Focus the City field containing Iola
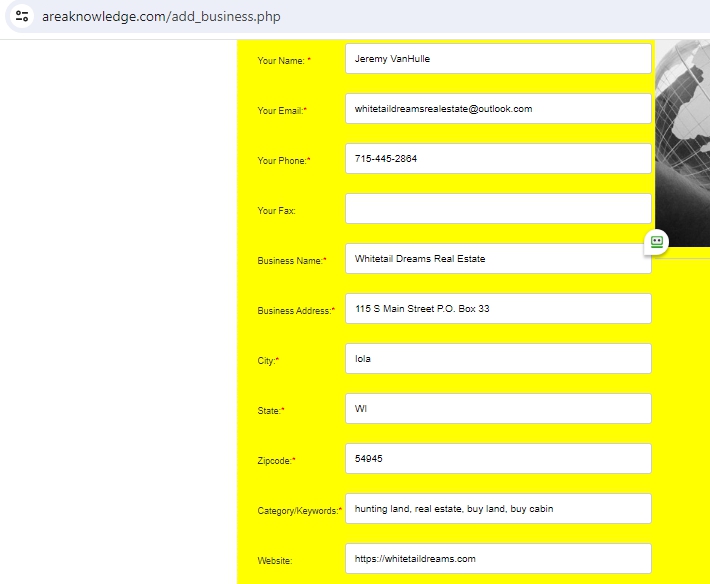This screenshot has width=710, height=584. tap(498, 359)
